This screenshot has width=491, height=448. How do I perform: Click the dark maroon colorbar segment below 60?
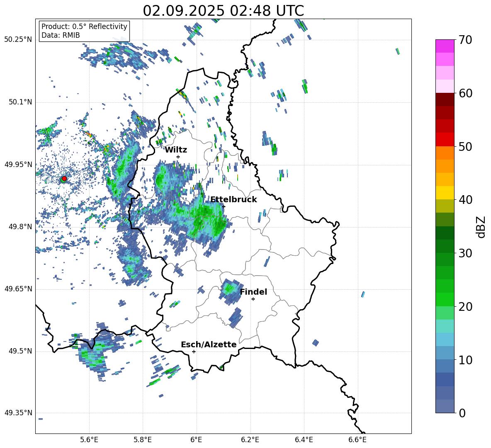point(445,99)
